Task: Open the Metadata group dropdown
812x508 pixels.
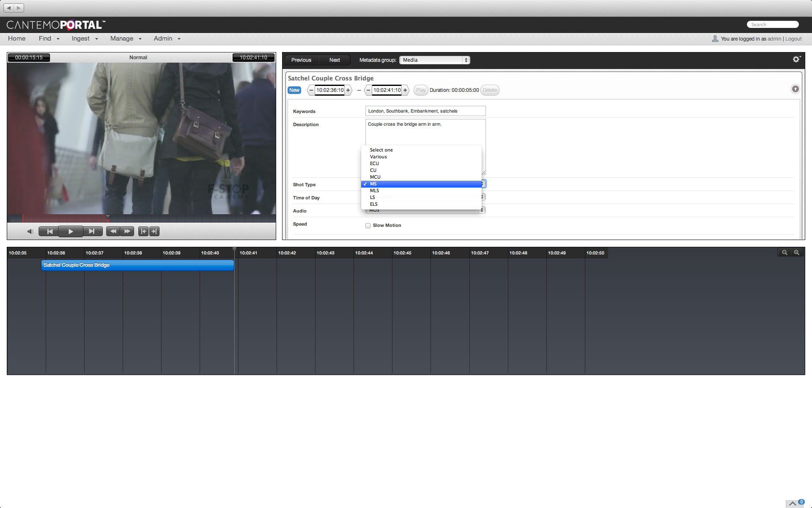Action: (434, 60)
